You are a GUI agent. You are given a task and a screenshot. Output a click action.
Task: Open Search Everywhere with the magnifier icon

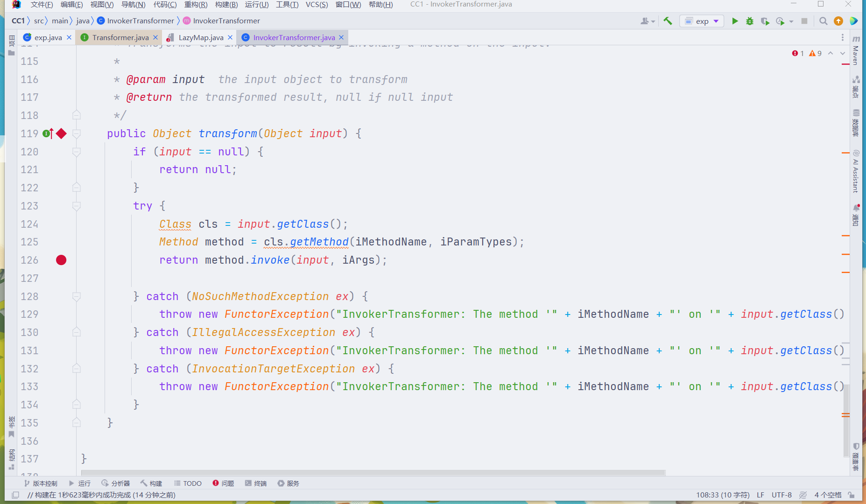pos(823,21)
